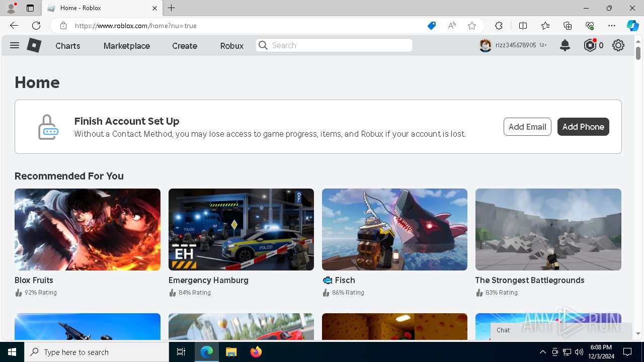The height and width of the screenshot is (362, 644).
Task: Click the 83% Rating text
Action: coord(502,293)
